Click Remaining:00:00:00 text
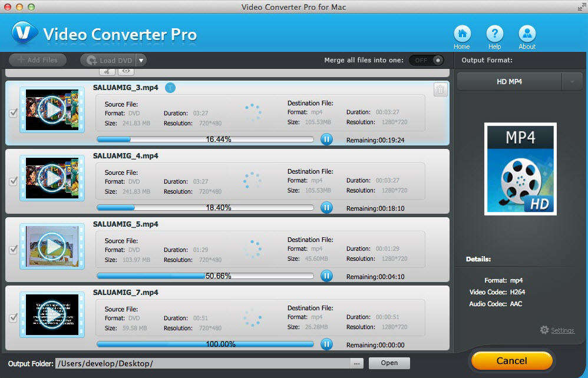 [x=375, y=345]
